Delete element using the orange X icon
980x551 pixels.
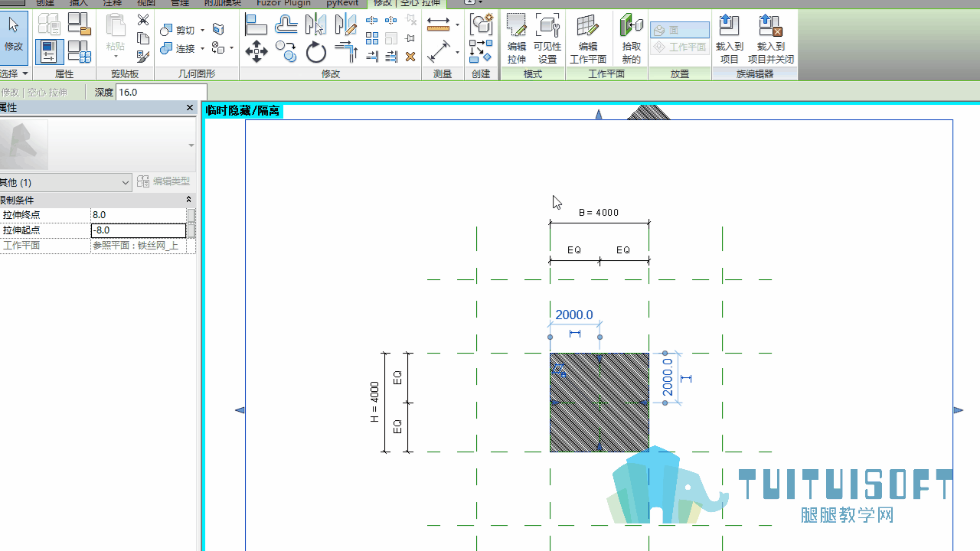click(x=410, y=57)
